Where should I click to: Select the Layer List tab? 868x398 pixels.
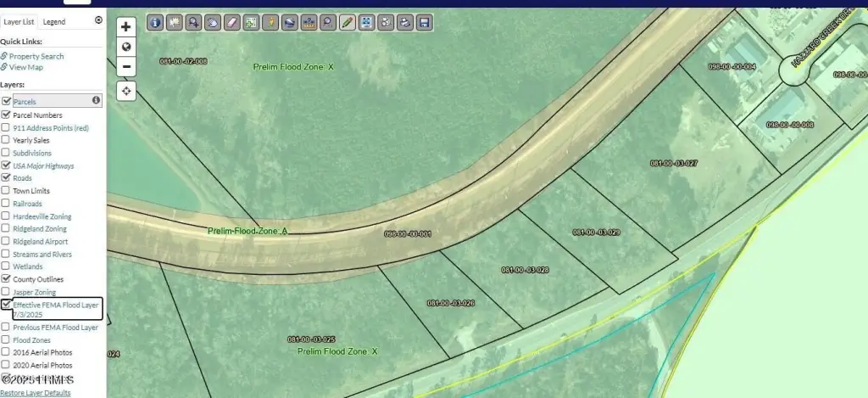(18, 21)
